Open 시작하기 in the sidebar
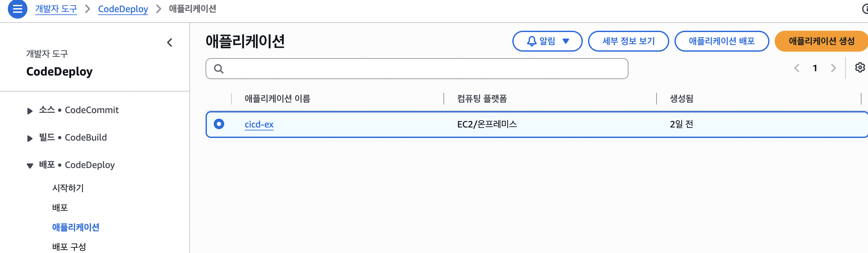Screen dimensions: 868x253 click(x=68, y=188)
